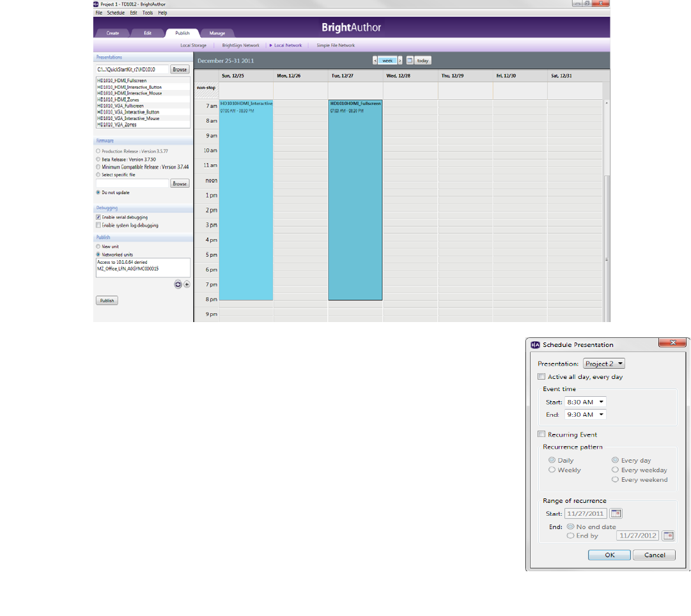This screenshot has width=691, height=616.
Task: Select Do not update radio
Action: [98, 192]
